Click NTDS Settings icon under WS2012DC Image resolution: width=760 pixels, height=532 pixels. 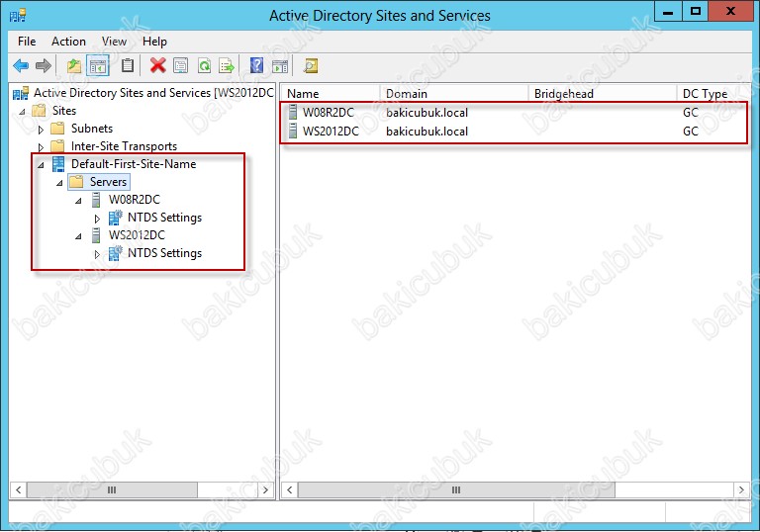[x=116, y=253]
